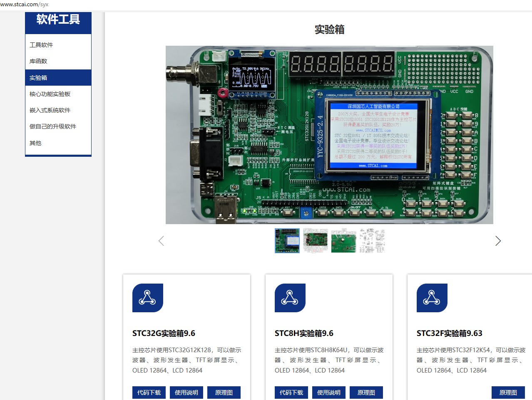The height and width of the screenshot is (400, 532).
Task: Click the 实验箱 page heading
Action: coord(329,30)
